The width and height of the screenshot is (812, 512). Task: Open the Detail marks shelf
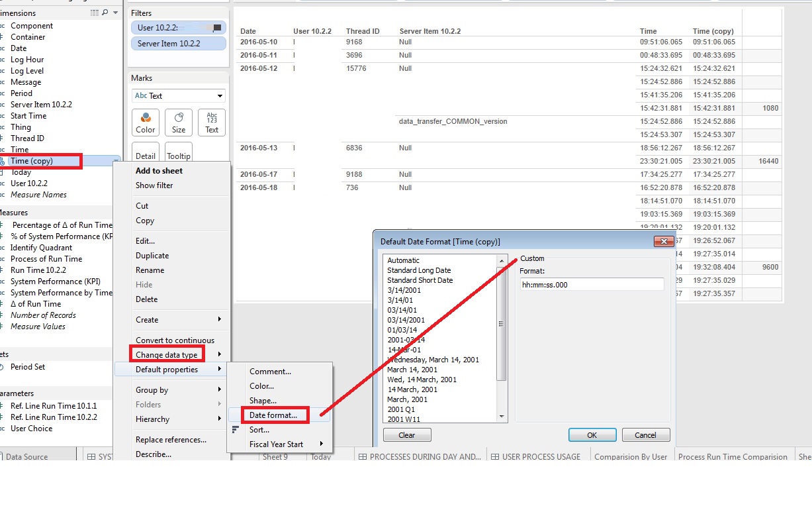point(146,153)
